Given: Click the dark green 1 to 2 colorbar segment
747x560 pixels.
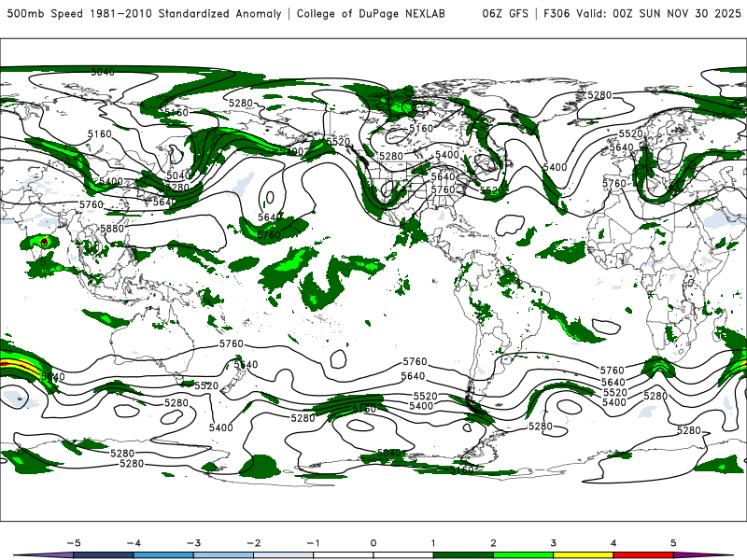Looking at the screenshot, I should click(x=463, y=555).
